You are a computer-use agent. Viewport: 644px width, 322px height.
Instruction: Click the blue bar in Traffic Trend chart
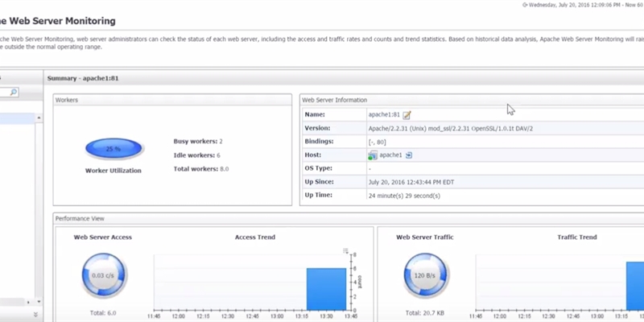click(x=635, y=286)
